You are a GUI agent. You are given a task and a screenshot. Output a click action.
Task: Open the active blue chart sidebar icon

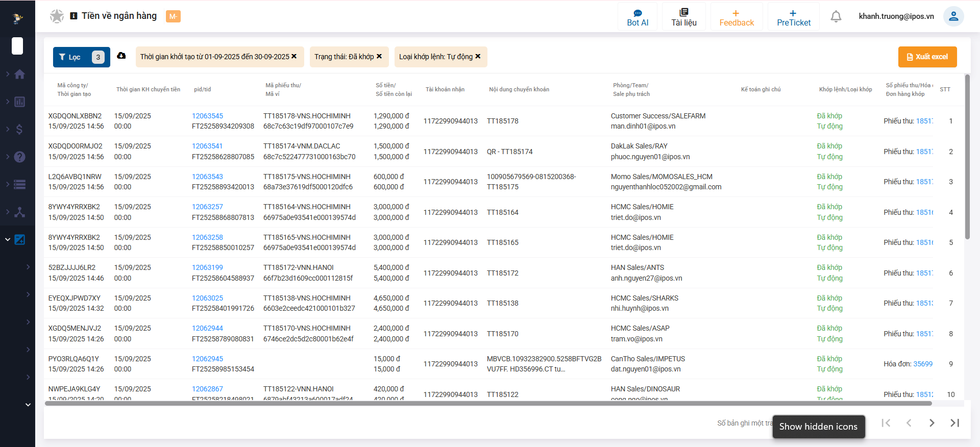tap(19, 239)
